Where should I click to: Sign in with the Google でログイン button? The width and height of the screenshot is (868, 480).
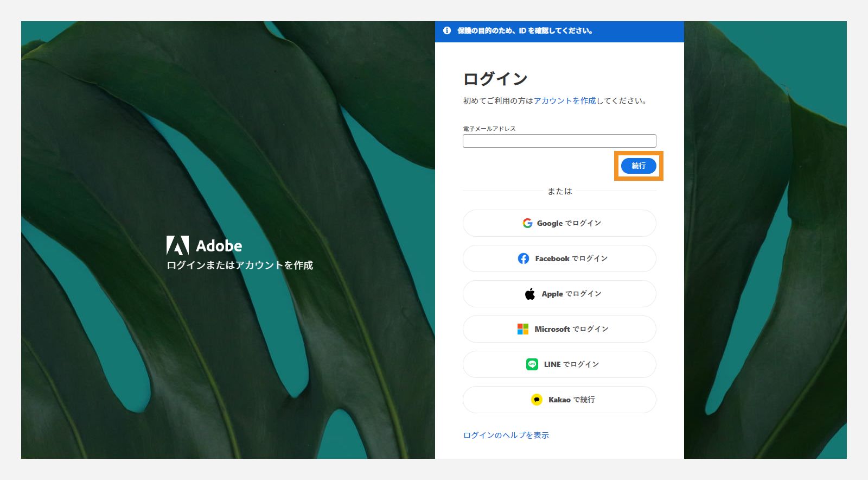point(559,223)
